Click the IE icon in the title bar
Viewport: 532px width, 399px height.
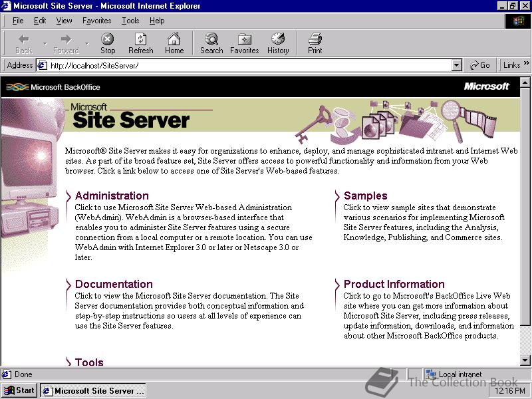coord(7,6)
